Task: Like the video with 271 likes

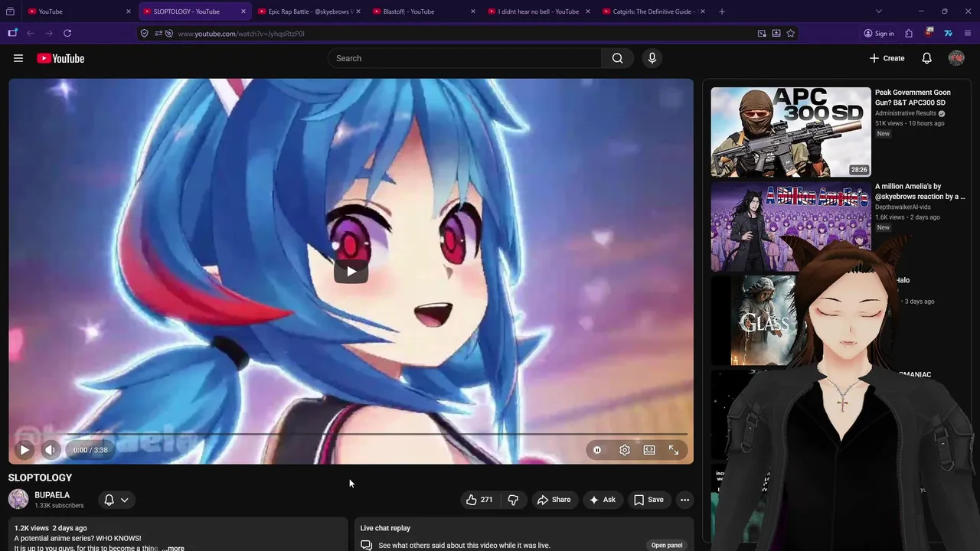Action: (x=479, y=500)
